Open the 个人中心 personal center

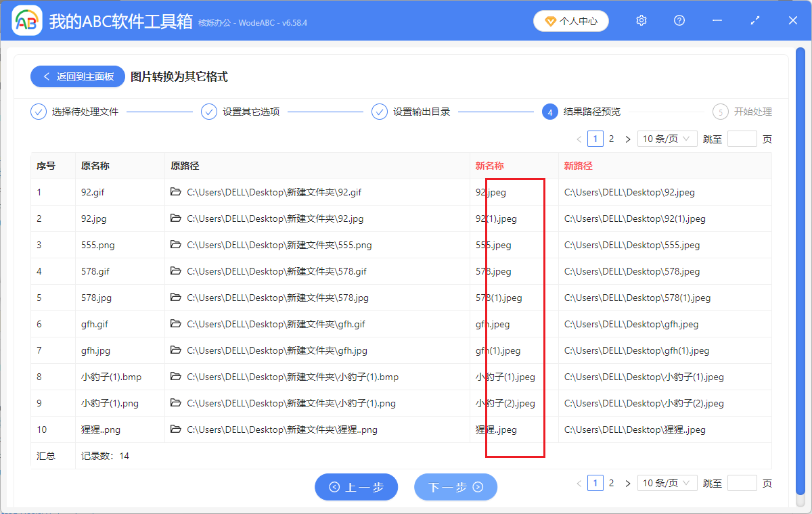(571, 21)
